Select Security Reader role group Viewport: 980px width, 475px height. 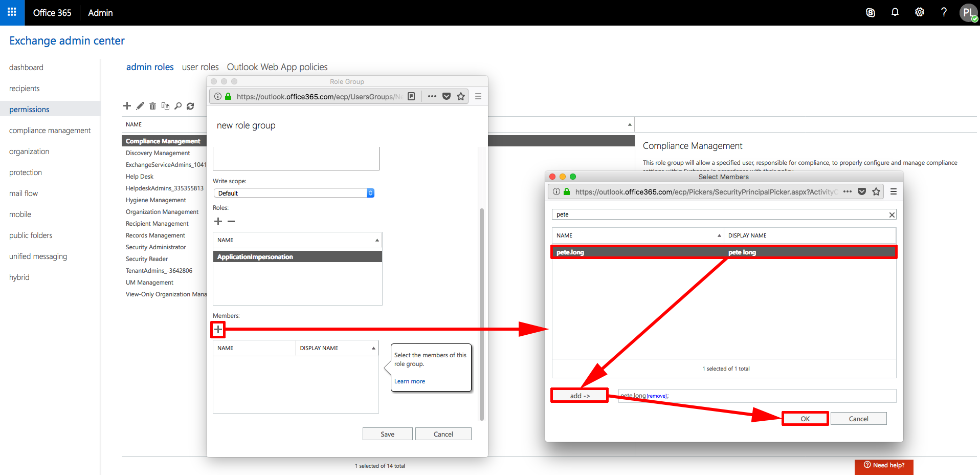pyautogui.click(x=147, y=259)
